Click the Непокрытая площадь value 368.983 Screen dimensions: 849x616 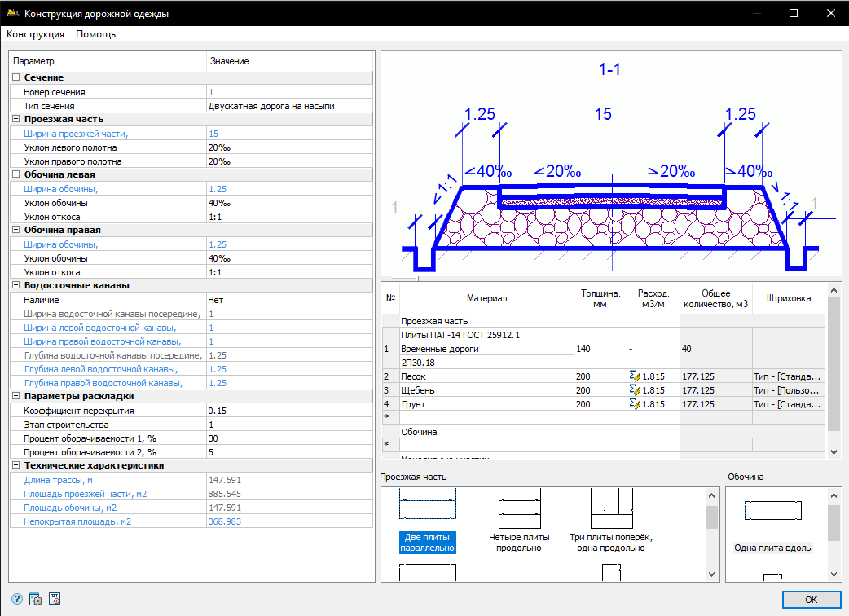290,521
